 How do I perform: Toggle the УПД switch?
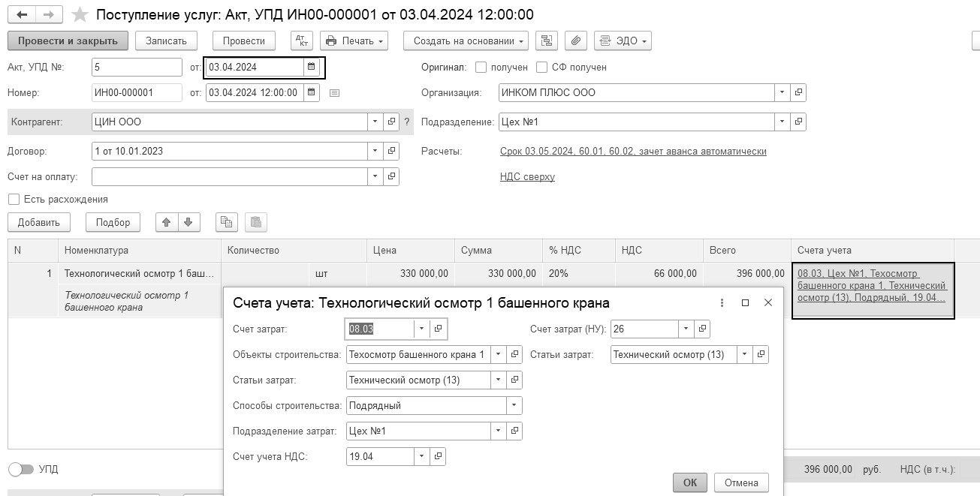pyautogui.click(x=22, y=469)
